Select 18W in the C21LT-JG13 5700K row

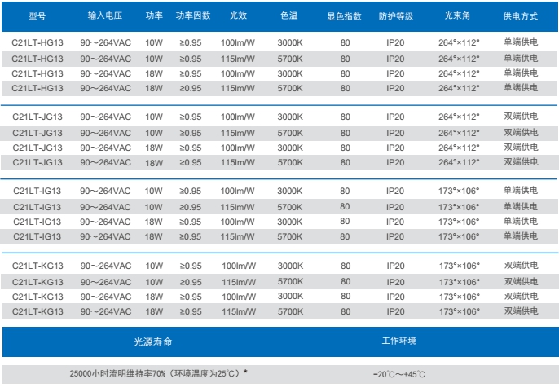click(x=154, y=163)
